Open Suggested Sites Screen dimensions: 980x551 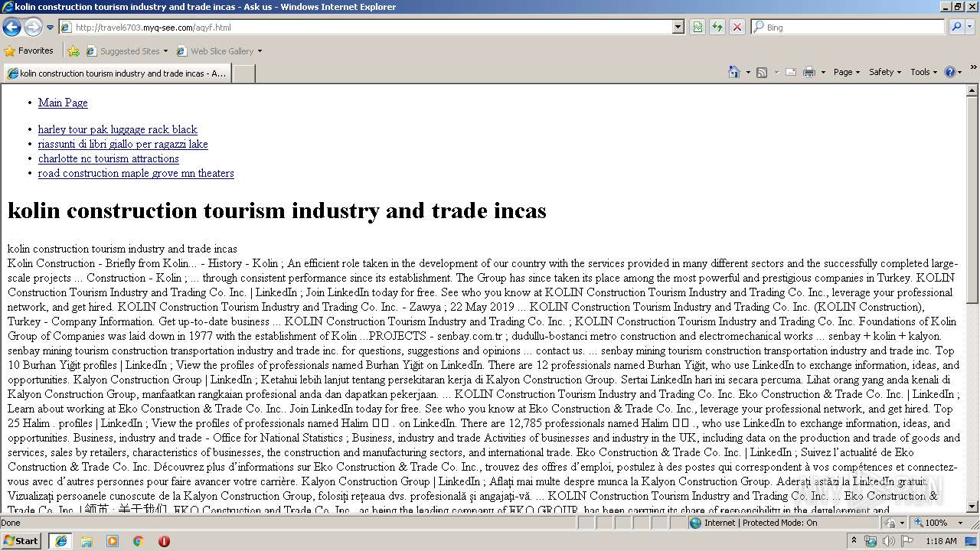(x=126, y=51)
